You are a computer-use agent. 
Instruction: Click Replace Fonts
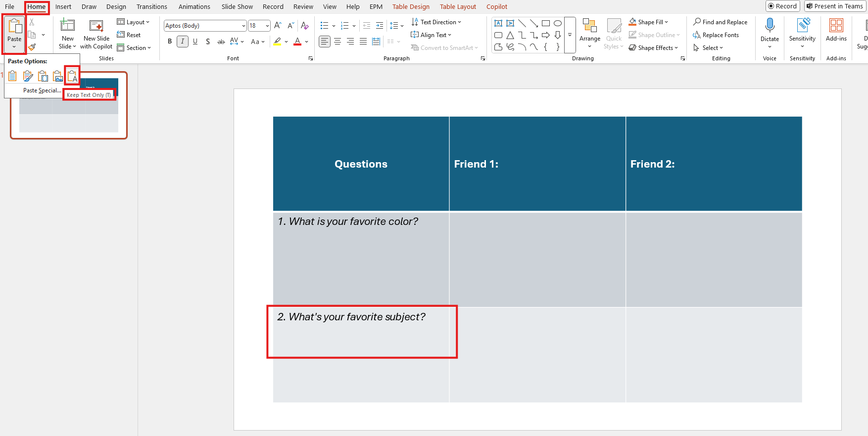tap(716, 35)
